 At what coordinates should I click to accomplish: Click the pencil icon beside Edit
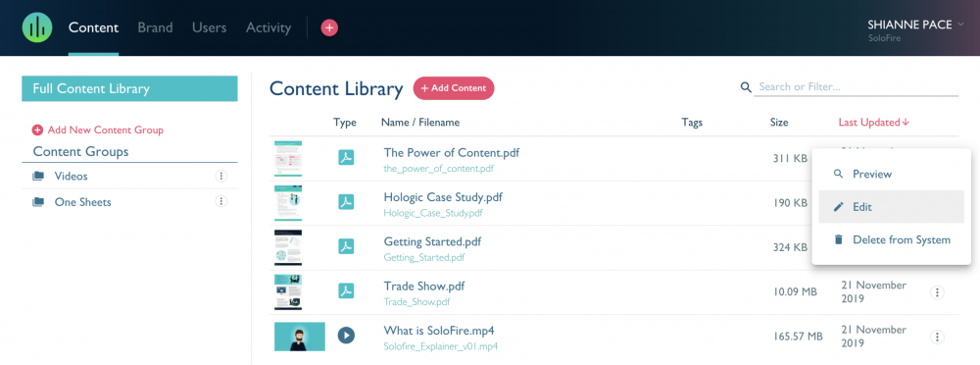click(x=839, y=207)
